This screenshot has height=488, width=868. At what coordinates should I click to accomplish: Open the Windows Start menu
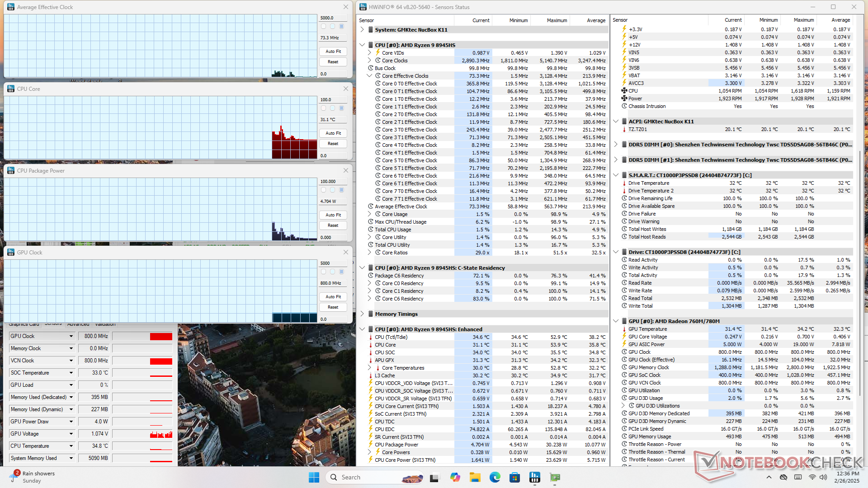(314, 477)
